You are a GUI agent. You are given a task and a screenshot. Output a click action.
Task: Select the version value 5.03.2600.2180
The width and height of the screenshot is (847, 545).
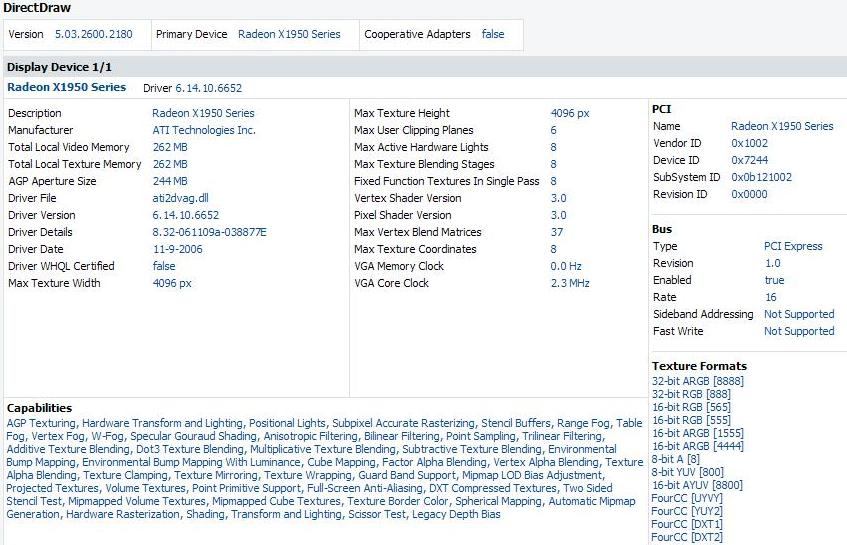point(93,34)
